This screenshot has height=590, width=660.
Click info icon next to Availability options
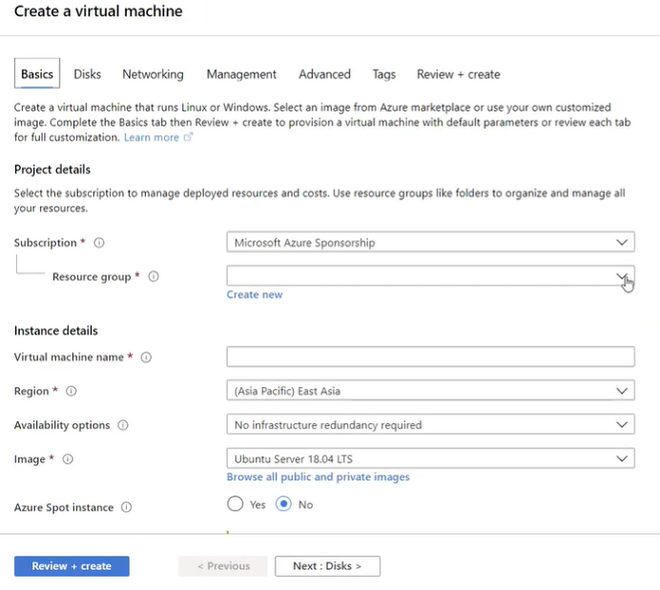pyautogui.click(x=123, y=425)
